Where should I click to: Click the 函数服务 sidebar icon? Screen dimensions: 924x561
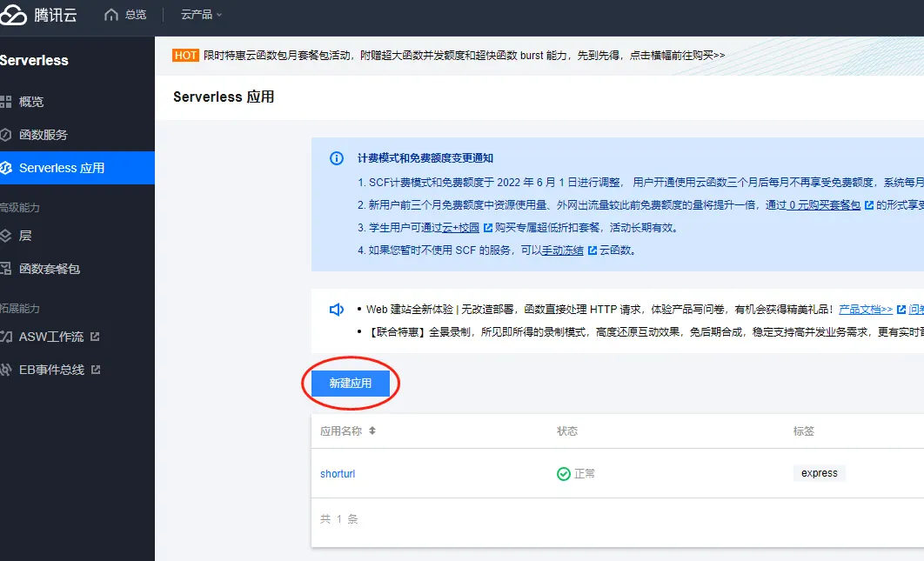pyautogui.click(x=5, y=135)
